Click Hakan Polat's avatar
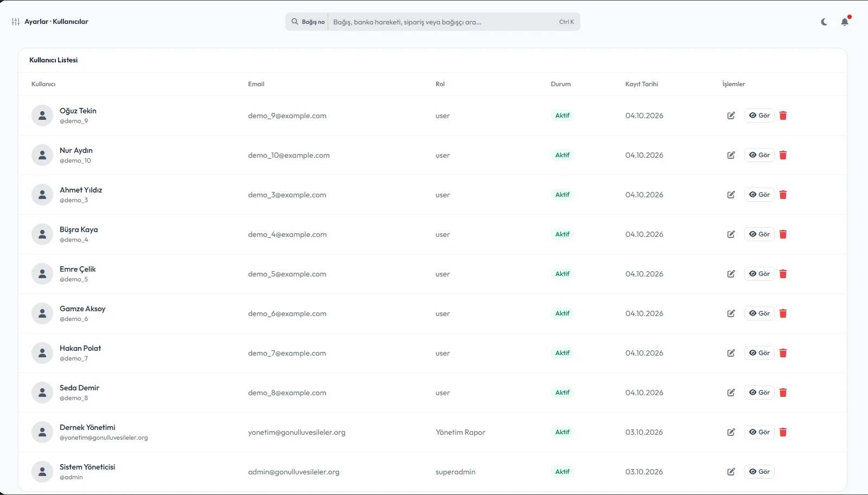 pyautogui.click(x=42, y=353)
